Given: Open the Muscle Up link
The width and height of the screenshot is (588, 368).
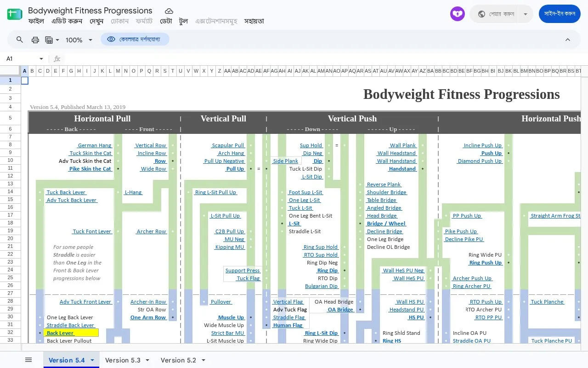Looking at the screenshot, I should (231, 317).
